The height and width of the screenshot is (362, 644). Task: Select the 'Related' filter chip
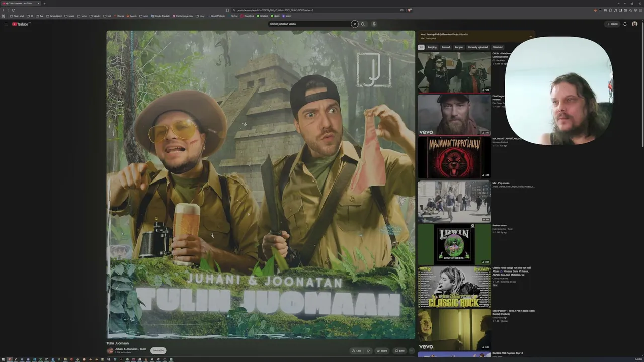pos(446,47)
